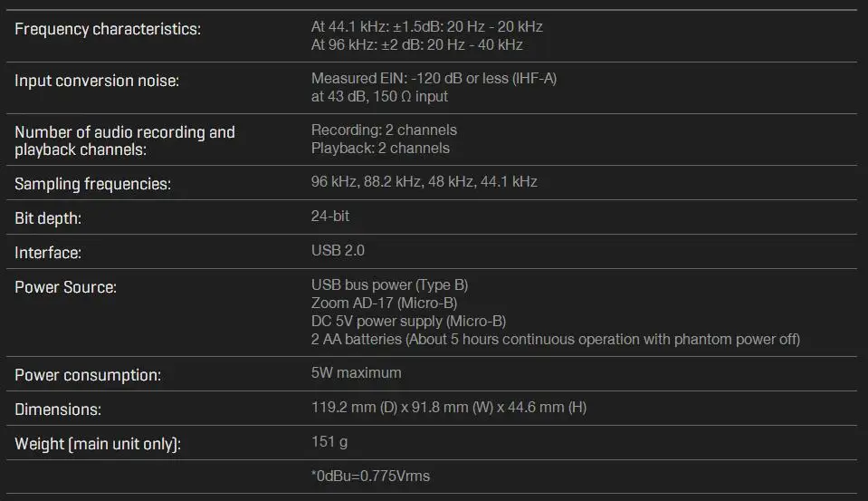868x501 pixels.
Task: Select the Interface label
Action: pos(48,253)
